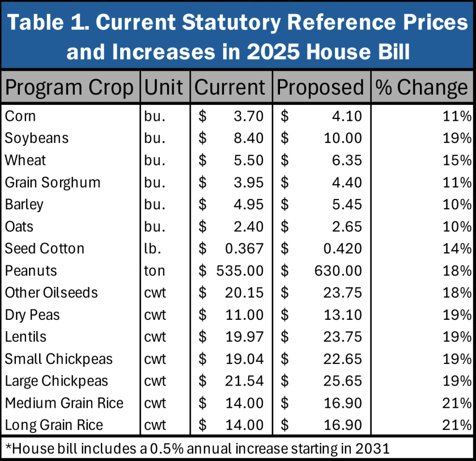Click the Proposed column header
Viewport: 476px width, 461px height.
320,87
